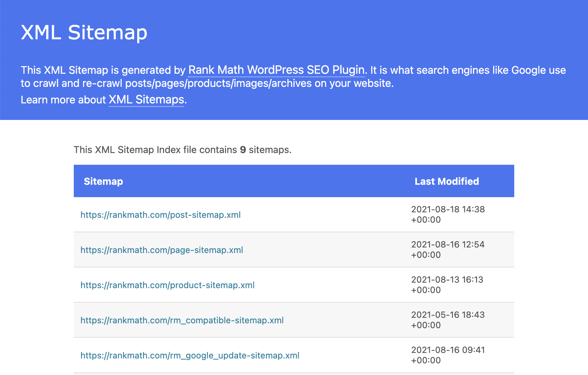Open the rm_google_update-sitemap.xml link
588x375 pixels.
[190, 355]
